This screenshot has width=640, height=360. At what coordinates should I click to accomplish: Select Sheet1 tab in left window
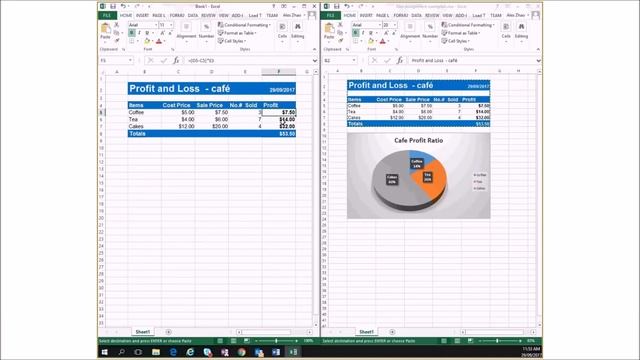pos(142,332)
